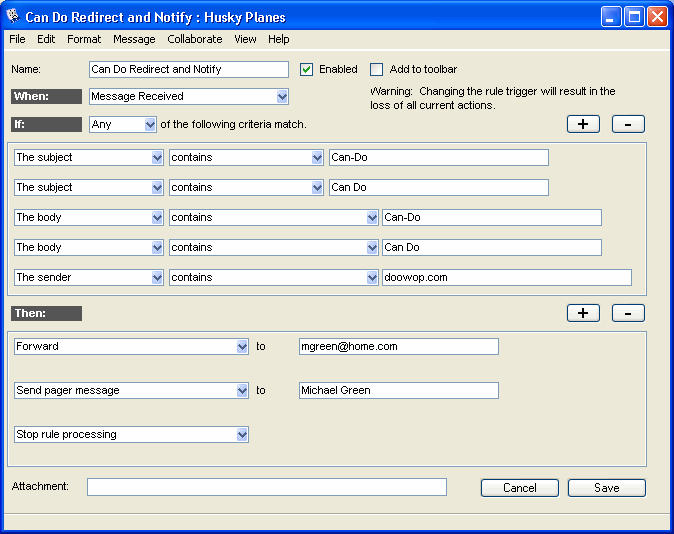The image size is (674, 534).
Task: Remove an action with Then minus button
Action: pos(628,313)
